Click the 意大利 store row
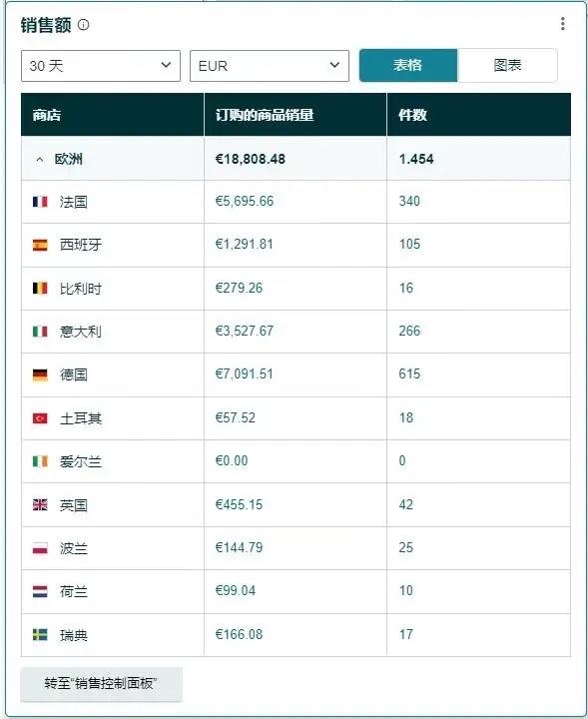The height and width of the screenshot is (719, 588). (x=295, y=332)
